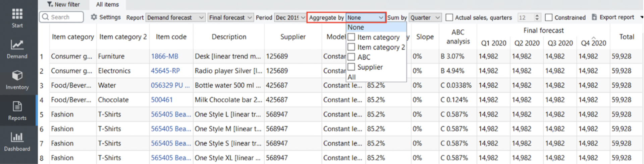Go to Demand view icon
644x164 pixels.
[x=17, y=45]
